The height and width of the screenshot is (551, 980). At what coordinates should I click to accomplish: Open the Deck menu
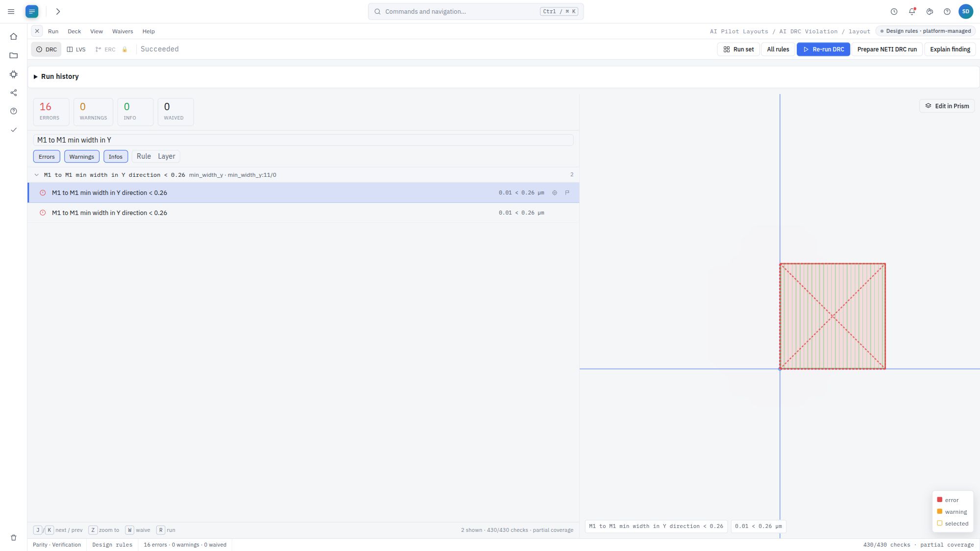pos(74,31)
